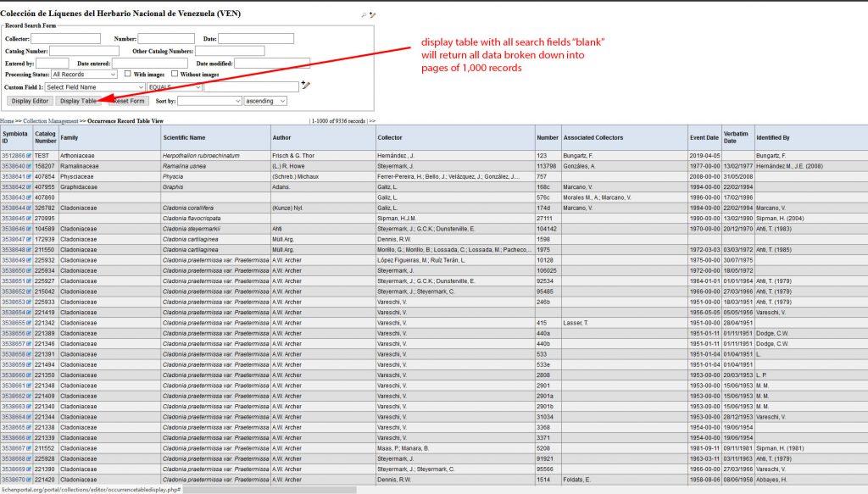Open the Processing Status dropdown
The image size is (868, 494).
[x=84, y=74]
